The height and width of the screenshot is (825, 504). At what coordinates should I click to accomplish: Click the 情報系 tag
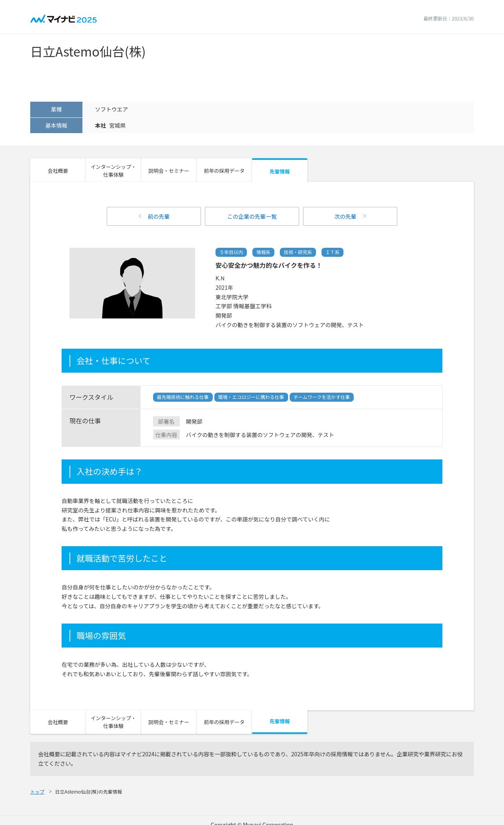[x=263, y=252]
